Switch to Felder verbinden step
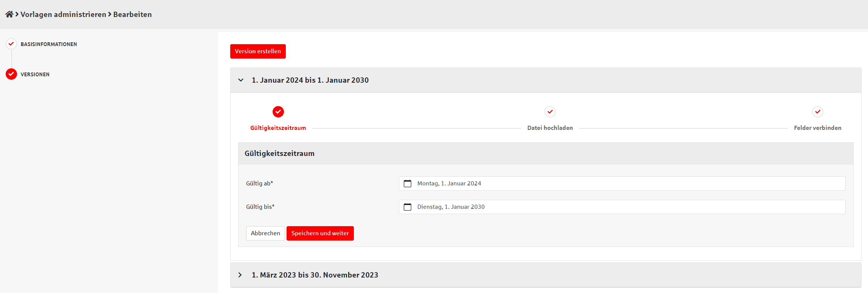 click(x=817, y=128)
